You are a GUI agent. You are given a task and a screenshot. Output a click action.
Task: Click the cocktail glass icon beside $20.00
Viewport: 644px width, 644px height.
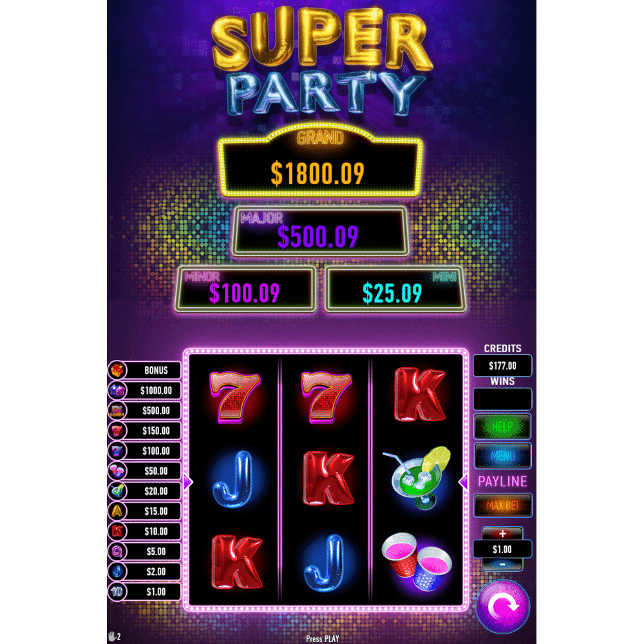(x=117, y=491)
